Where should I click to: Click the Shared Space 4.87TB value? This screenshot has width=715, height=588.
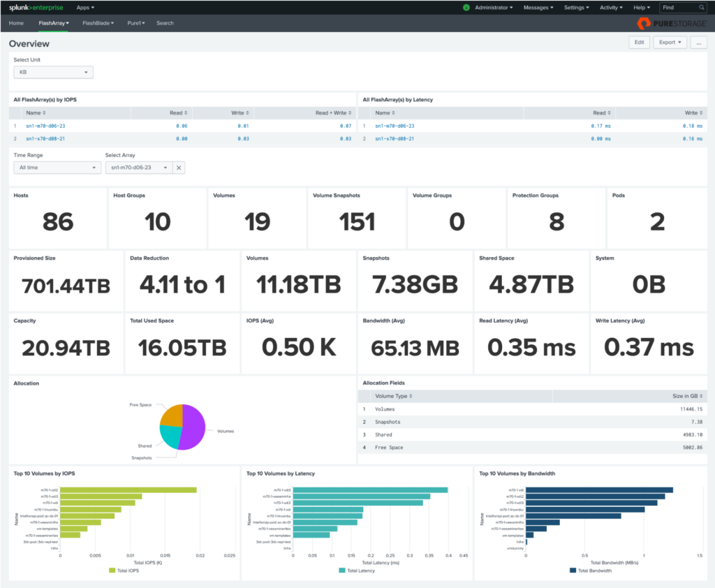point(531,285)
